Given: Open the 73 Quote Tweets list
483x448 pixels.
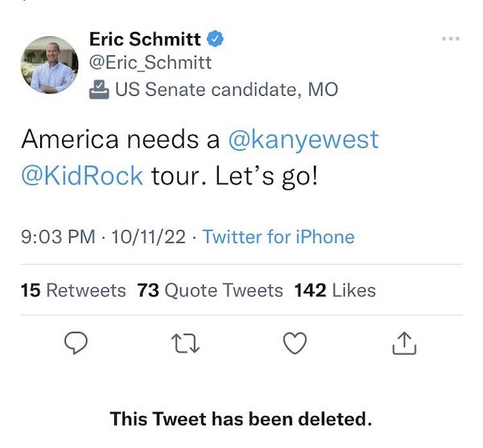Looking at the screenshot, I should tap(210, 290).
